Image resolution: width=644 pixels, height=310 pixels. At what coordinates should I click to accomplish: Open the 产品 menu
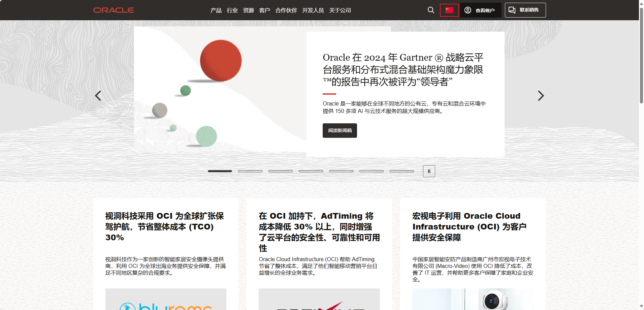pos(216,10)
